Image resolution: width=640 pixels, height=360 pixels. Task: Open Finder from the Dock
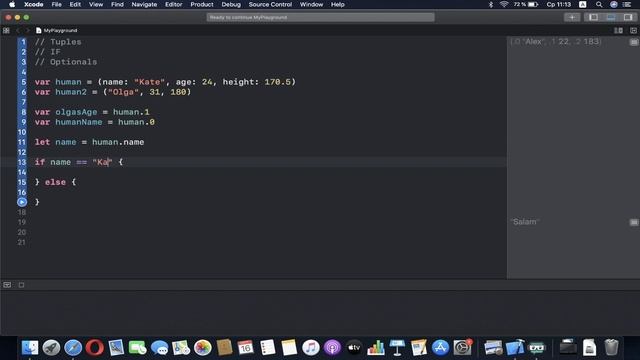click(30, 348)
